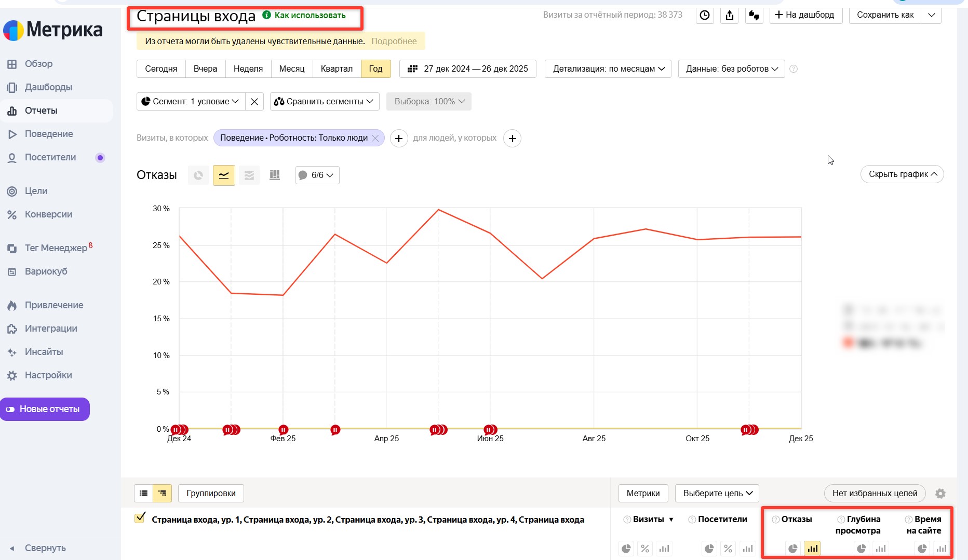968x560 pixels.
Task: Click bar chart icon under Посетители column
Action: [x=747, y=549]
